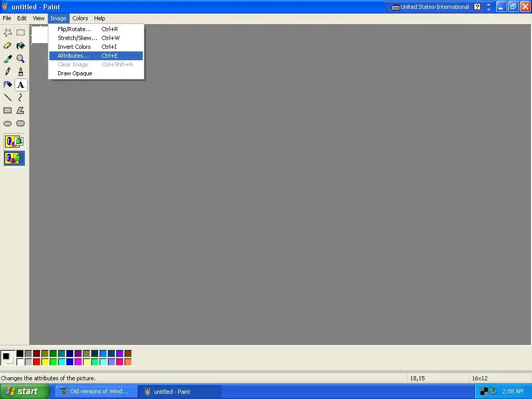The image size is (532, 399).
Task: Pick the white color swatch
Action: point(20,362)
